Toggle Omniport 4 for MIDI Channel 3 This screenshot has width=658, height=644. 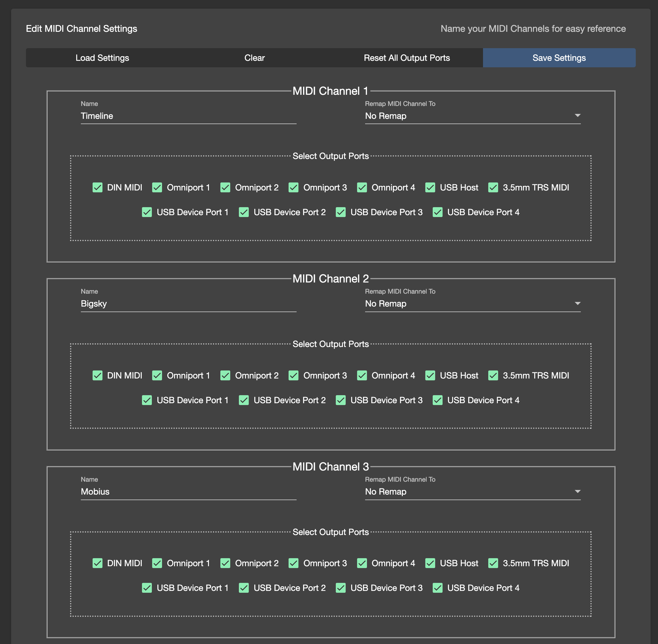pos(362,563)
